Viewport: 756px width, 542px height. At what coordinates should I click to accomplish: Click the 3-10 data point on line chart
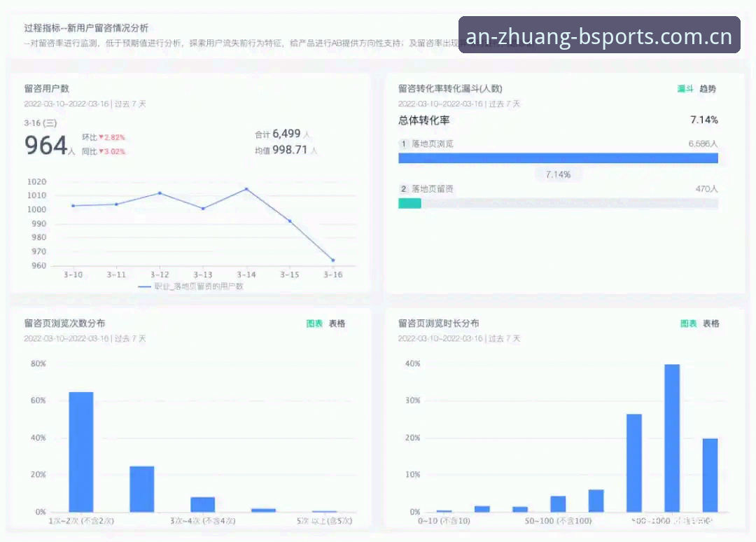(73, 206)
